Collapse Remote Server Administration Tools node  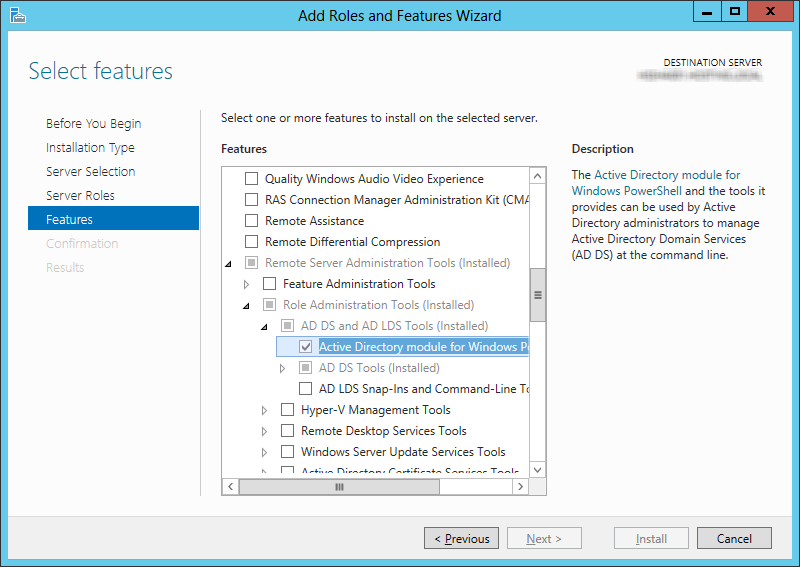(x=229, y=264)
